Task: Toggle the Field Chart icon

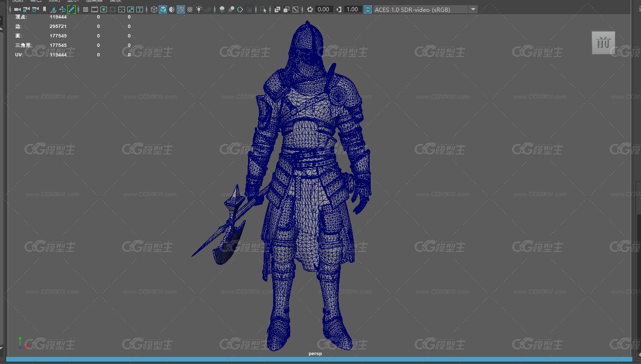Action: pyautogui.click(x=122, y=9)
